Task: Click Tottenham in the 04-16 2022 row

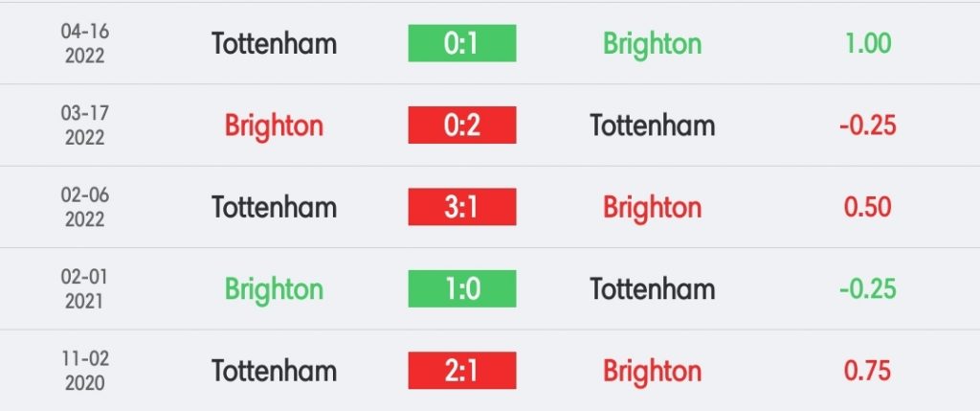Action: tap(274, 43)
